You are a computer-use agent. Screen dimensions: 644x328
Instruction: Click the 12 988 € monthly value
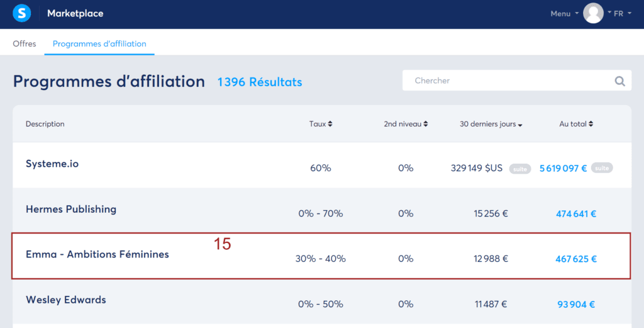[491, 259]
